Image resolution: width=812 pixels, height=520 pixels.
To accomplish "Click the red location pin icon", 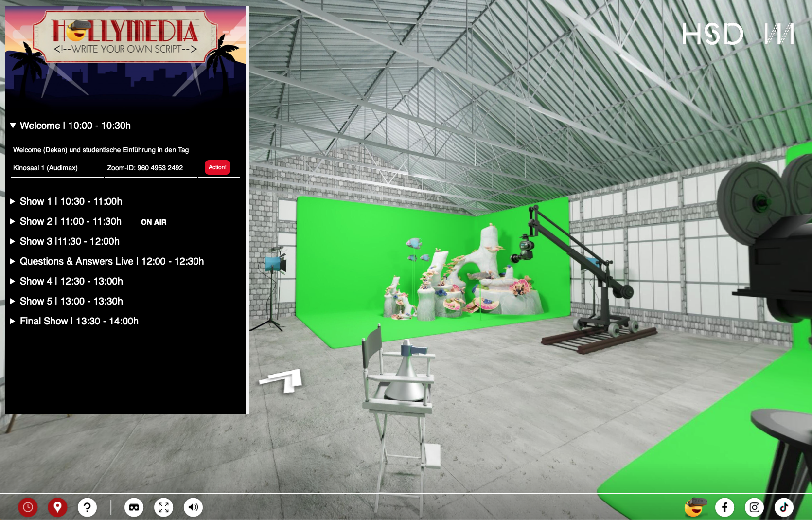I will pyautogui.click(x=57, y=507).
